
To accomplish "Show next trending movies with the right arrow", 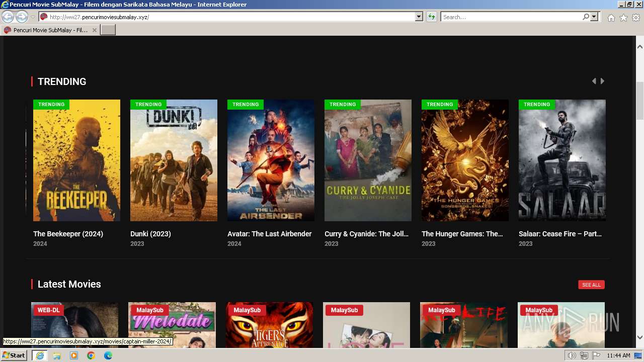I will 602,81.
